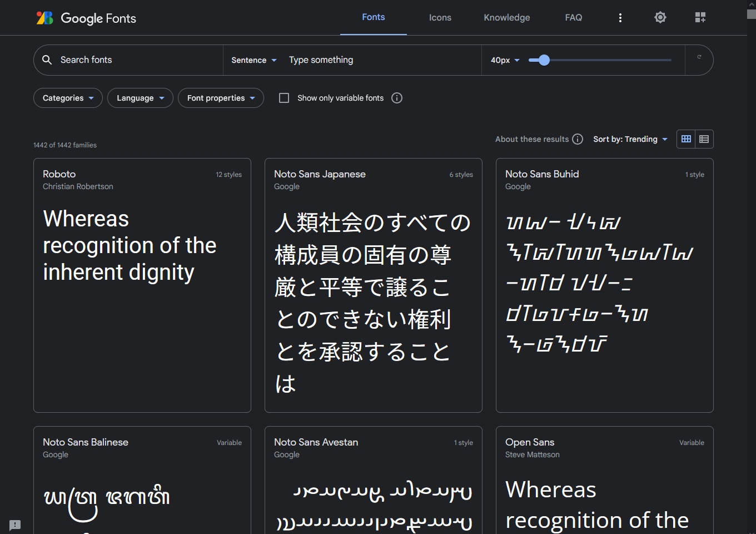Enable Show only variable fonts checkbox
Screen dimensions: 756x534
284,98
